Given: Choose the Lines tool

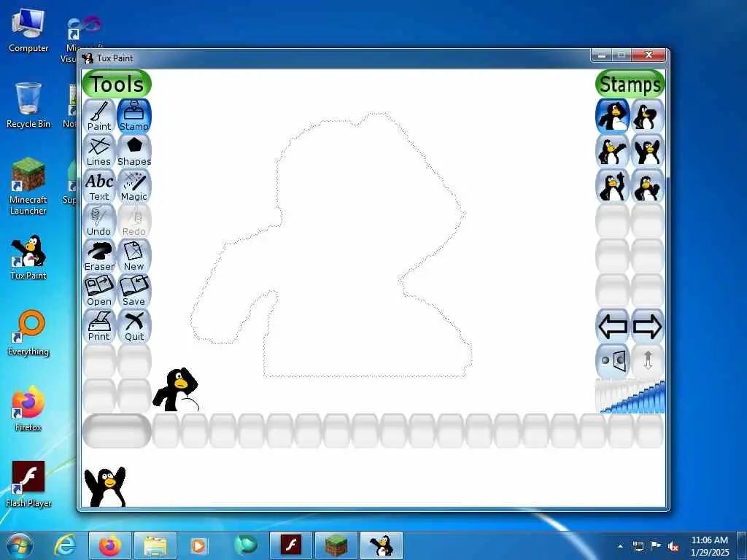Looking at the screenshot, I should pos(99,151).
